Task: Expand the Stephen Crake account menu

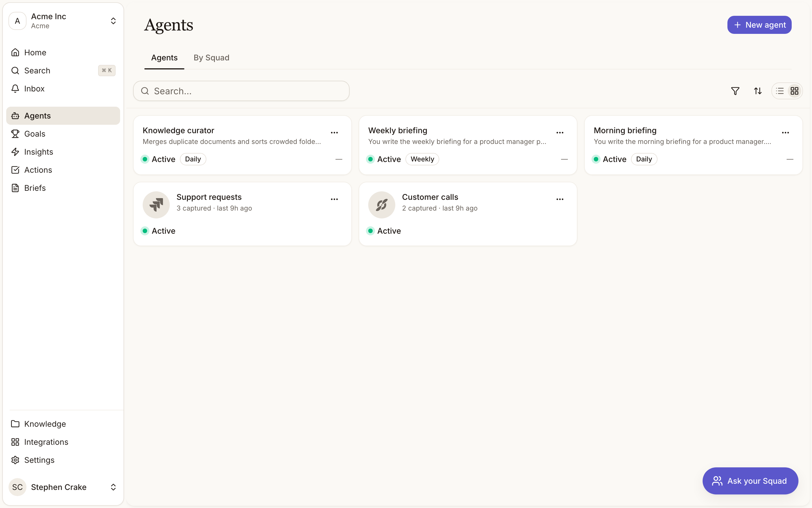Action: click(x=113, y=487)
